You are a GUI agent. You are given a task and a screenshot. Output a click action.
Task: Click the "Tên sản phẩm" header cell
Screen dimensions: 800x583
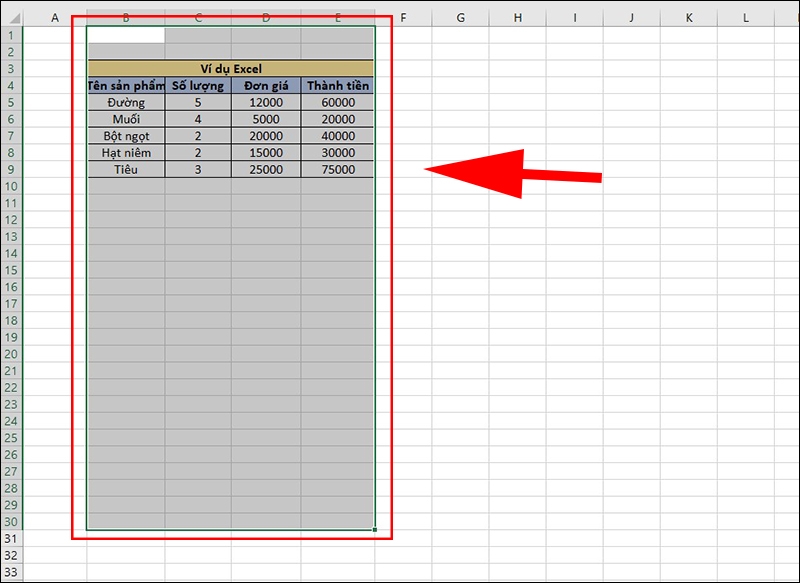click(124, 86)
